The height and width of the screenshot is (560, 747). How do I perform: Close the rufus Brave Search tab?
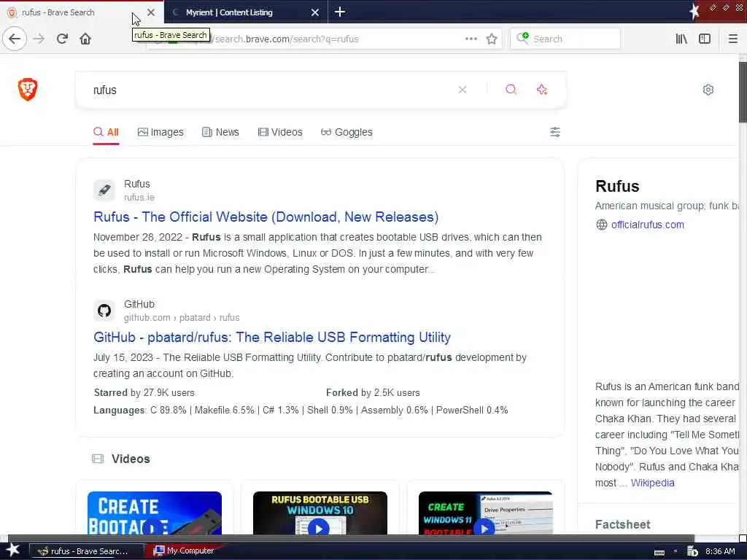tap(150, 12)
